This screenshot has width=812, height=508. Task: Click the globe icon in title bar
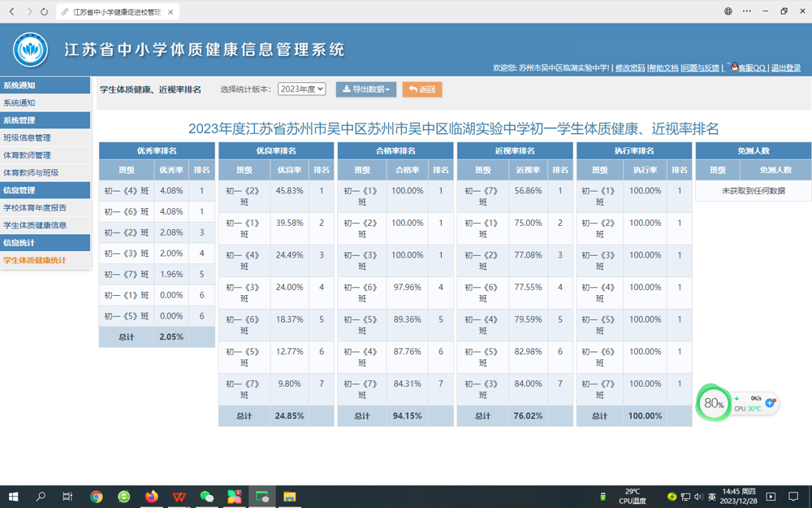coord(728,11)
